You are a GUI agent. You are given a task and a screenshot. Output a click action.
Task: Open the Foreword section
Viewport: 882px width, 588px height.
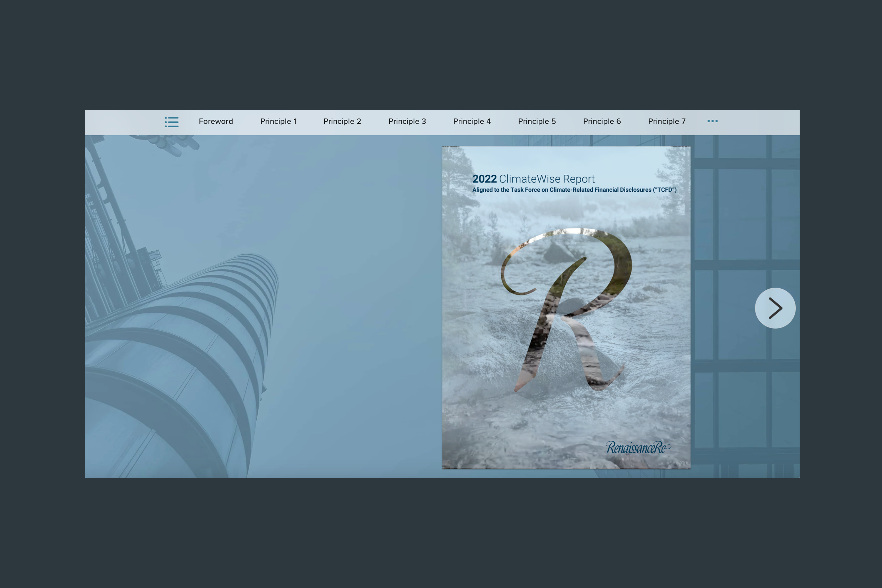pyautogui.click(x=216, y=121)
